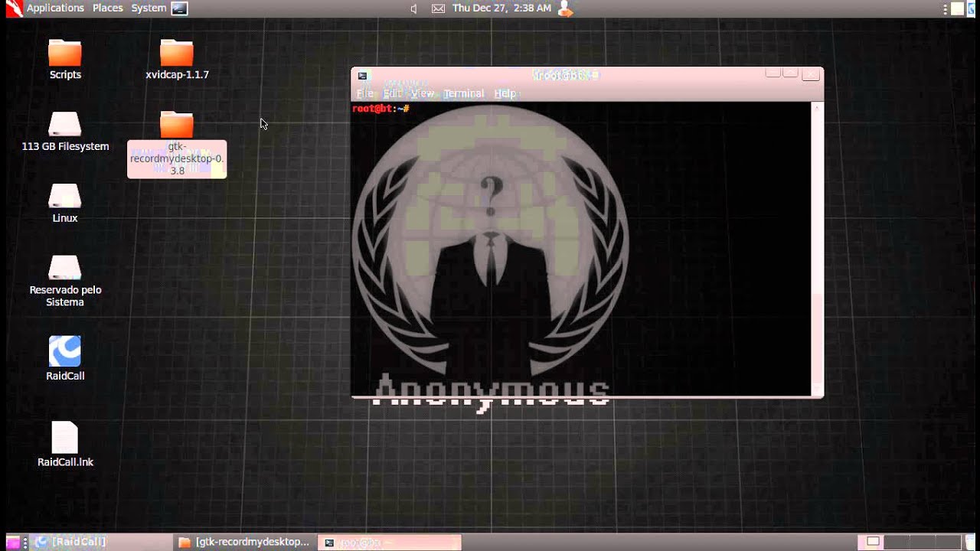Click the white notification applet in top-right panel
980x551 pixels.
(958, 8)
